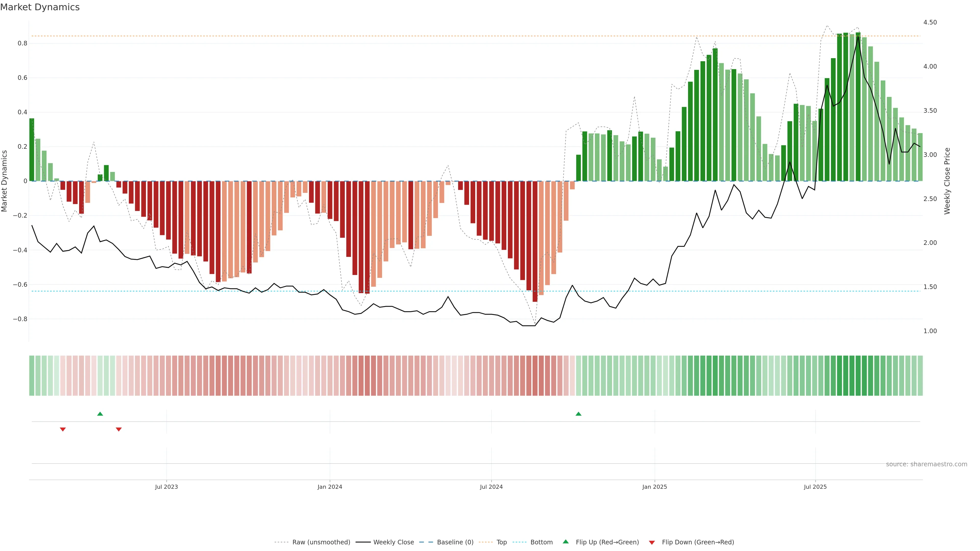Viewport: 980px width, 551px height.
Task: Click the first red flip-down marker
Action: [63, 429]
